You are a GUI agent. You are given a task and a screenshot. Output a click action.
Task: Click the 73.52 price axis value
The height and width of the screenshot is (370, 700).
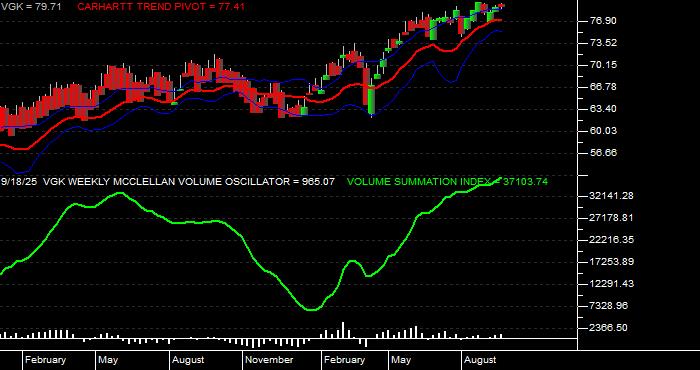603,43
